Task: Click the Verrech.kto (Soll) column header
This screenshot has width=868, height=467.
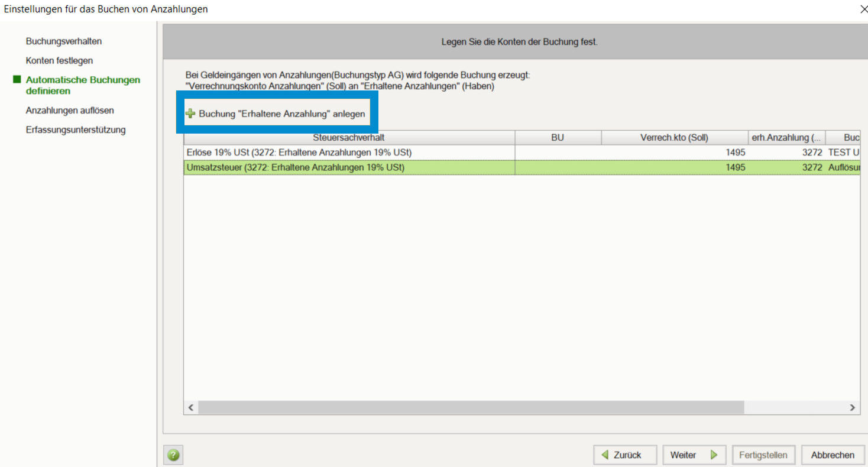Action: [x=674, y=138]
